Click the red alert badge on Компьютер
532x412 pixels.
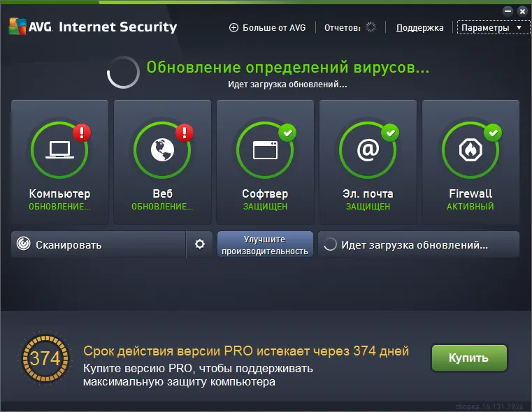(82, 133)
